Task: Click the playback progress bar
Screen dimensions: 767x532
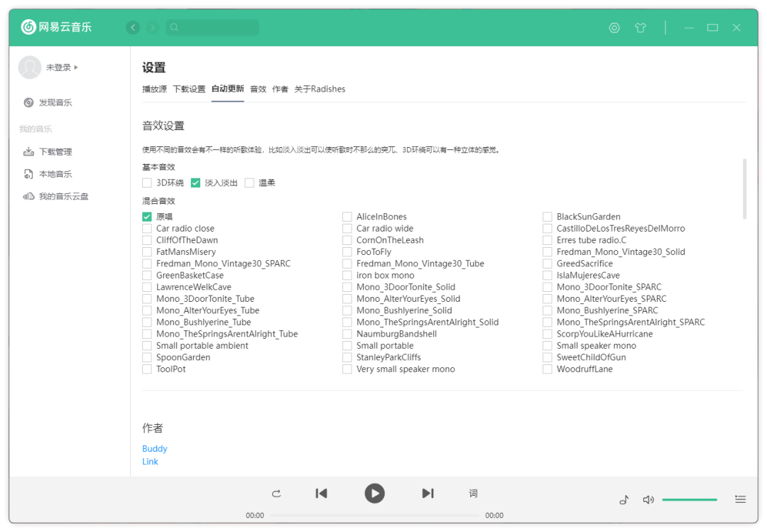Action: pyautogui.click(x=375, y=516)
